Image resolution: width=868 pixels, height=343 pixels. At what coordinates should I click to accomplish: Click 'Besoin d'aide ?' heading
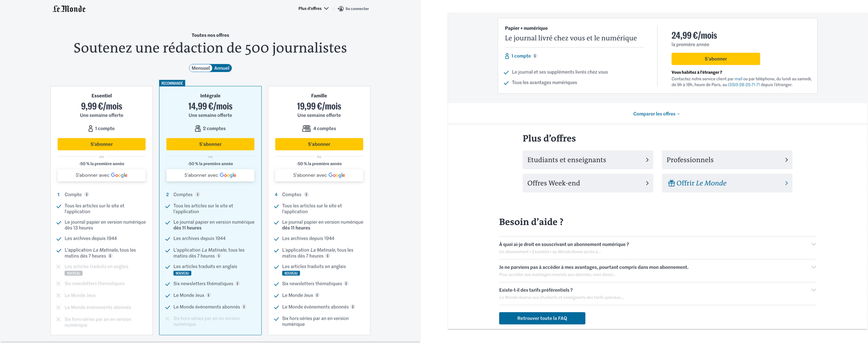(x=531, y=222)
